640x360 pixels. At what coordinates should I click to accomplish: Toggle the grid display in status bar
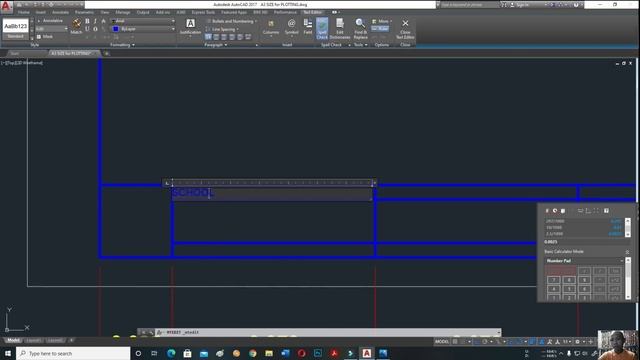click(x=455, y=342)
